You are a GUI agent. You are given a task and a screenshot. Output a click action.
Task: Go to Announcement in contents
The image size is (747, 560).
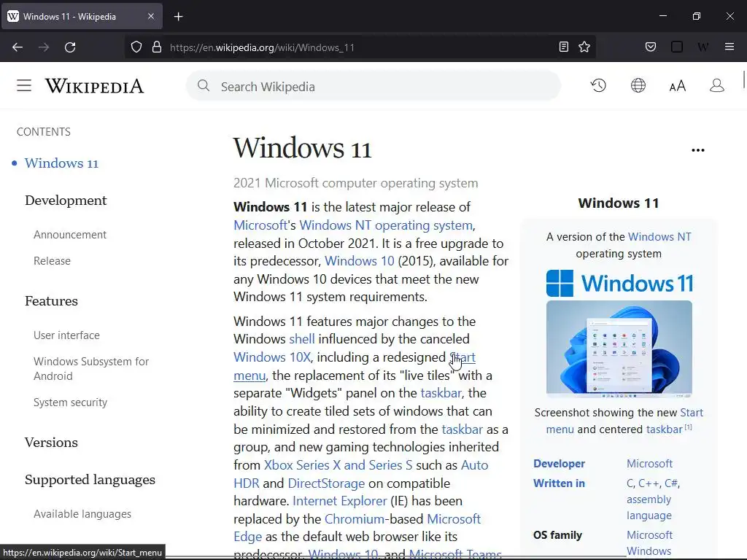(x=70, y=235)
